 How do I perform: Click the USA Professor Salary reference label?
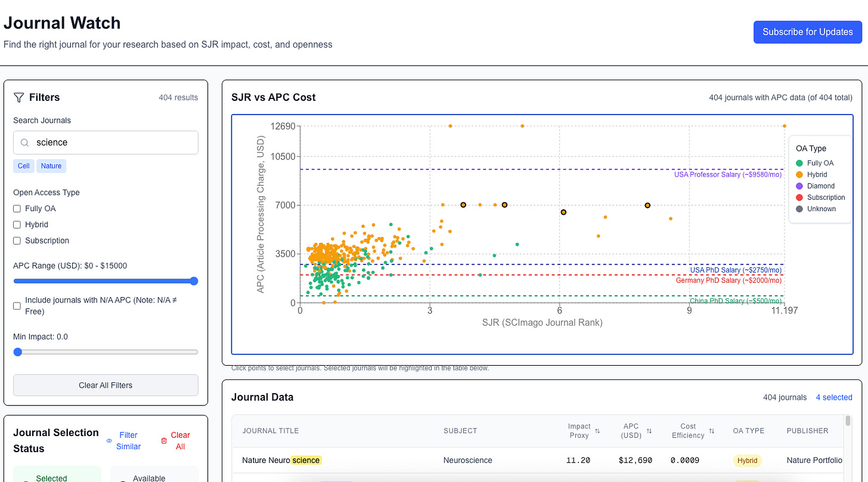pyautogui.click(x=728, y=175)
